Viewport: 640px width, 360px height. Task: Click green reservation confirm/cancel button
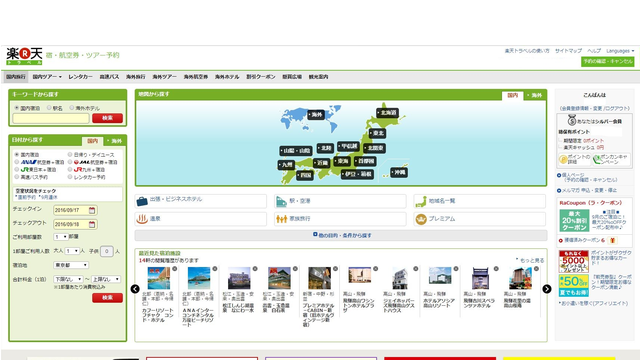(x=608, y=62)
